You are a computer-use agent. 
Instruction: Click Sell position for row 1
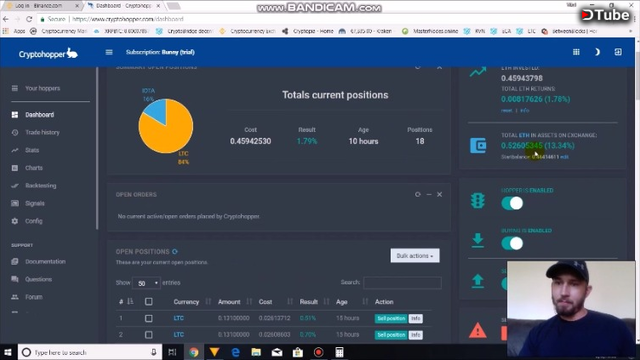pos(391,318)
